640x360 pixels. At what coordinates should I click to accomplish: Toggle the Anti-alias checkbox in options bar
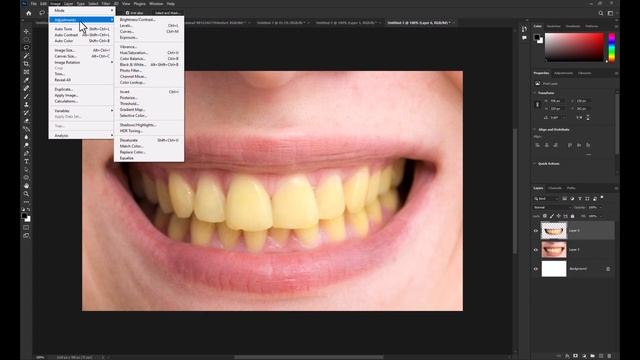click(x=127, y=13)
